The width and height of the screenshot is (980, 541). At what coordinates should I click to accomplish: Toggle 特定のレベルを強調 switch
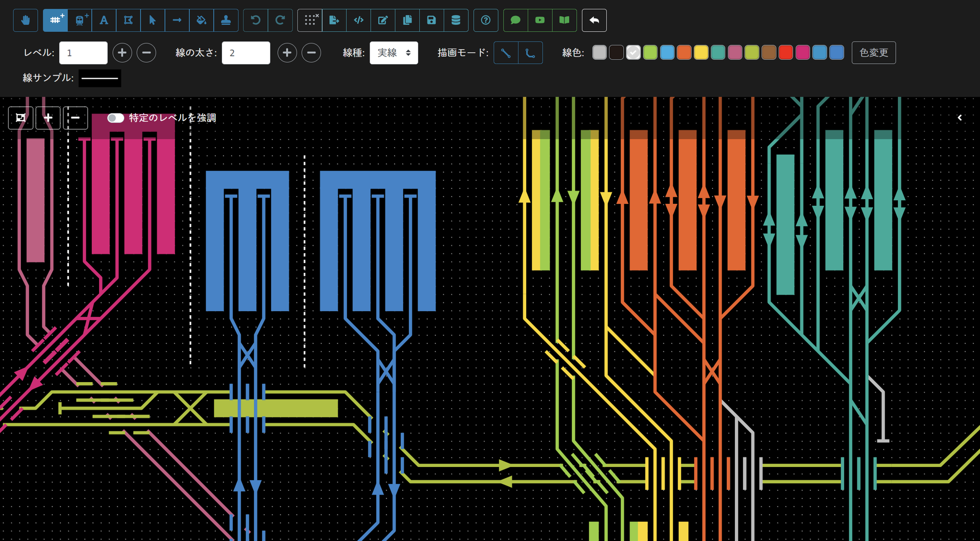click(x=115, y=118)
